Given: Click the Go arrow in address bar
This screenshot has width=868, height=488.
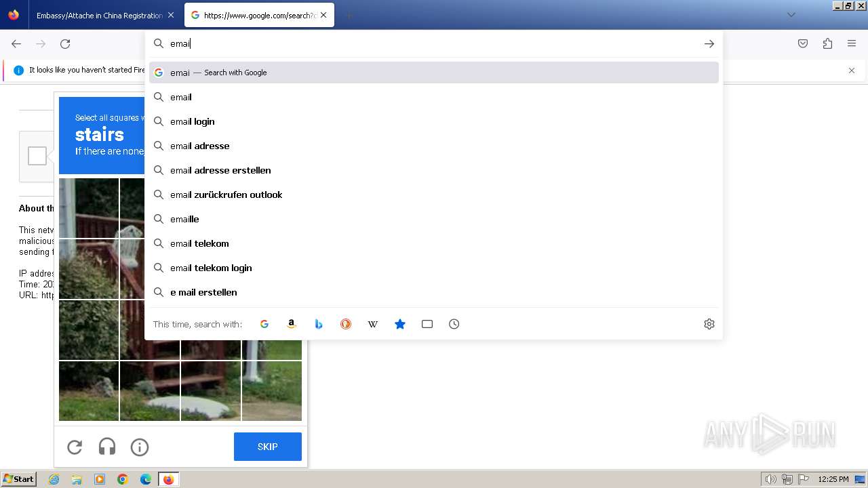Looking at the screenshot, I should click(x=709, y=43).
